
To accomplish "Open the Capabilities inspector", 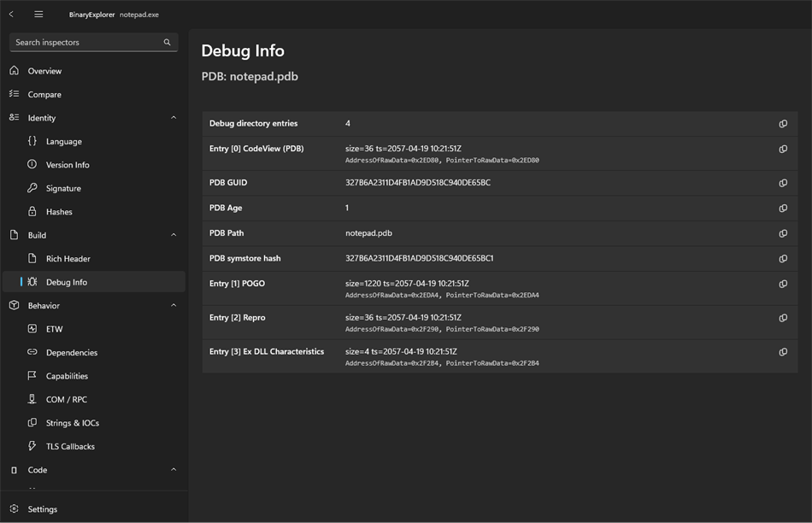I will coord(94,376).
